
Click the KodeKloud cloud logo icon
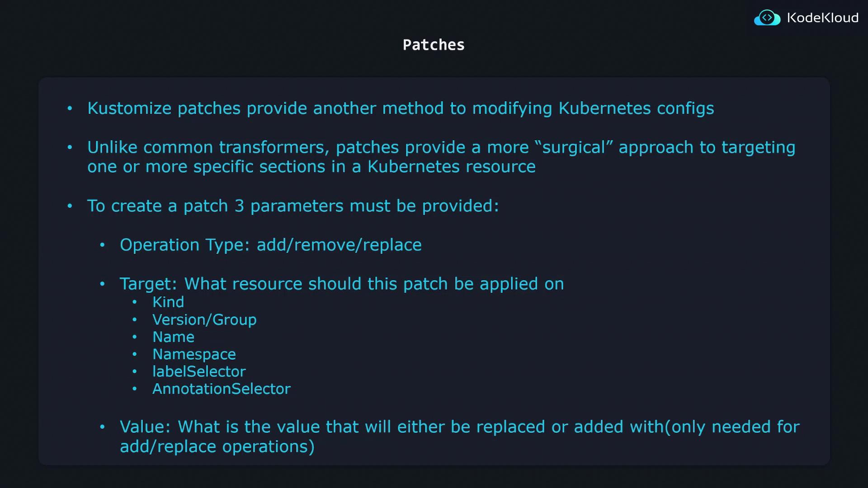point(767,18)
